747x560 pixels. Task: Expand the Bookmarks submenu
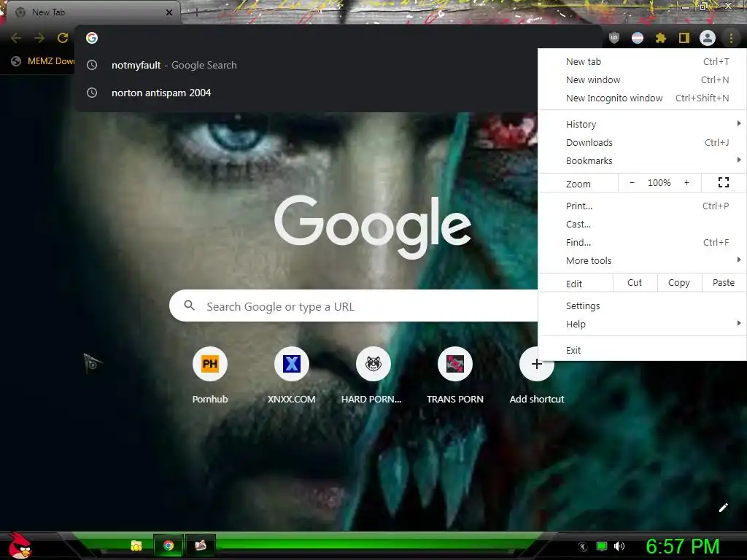642,160
